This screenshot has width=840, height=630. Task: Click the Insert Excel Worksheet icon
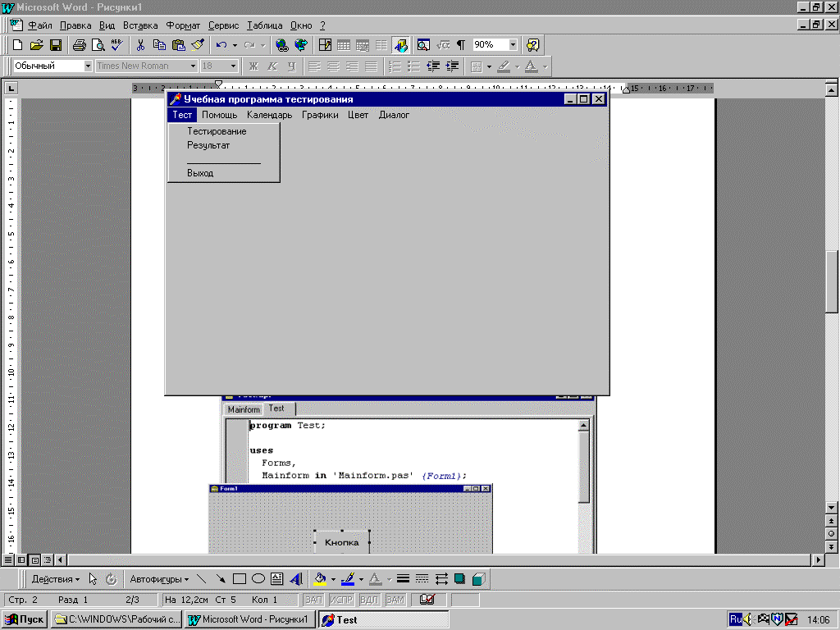[363, 46]
